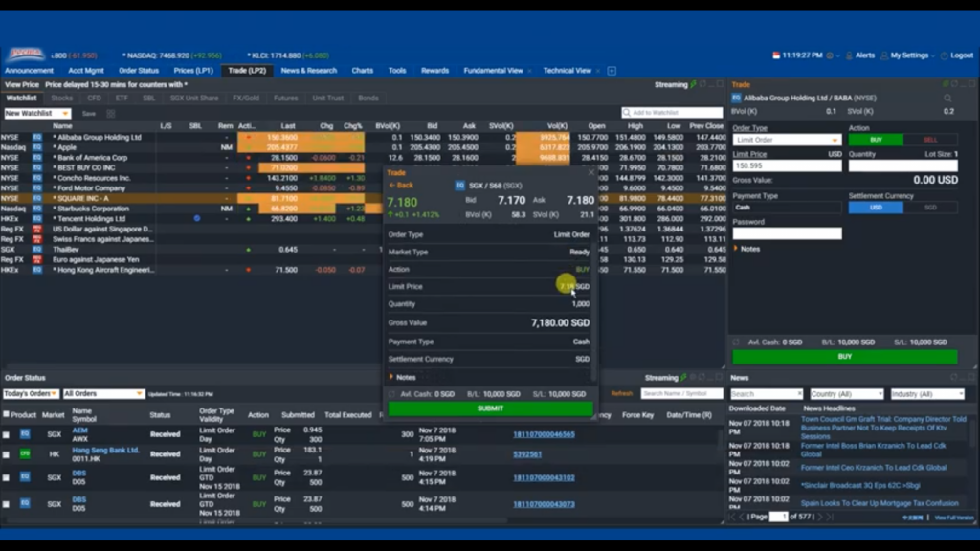Click SBL indicator dot on Tencent row

click(197, 219)
